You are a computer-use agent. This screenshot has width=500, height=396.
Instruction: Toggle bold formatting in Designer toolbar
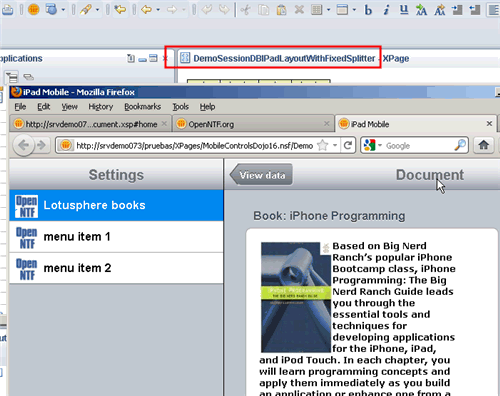click(x=368, y=10)
